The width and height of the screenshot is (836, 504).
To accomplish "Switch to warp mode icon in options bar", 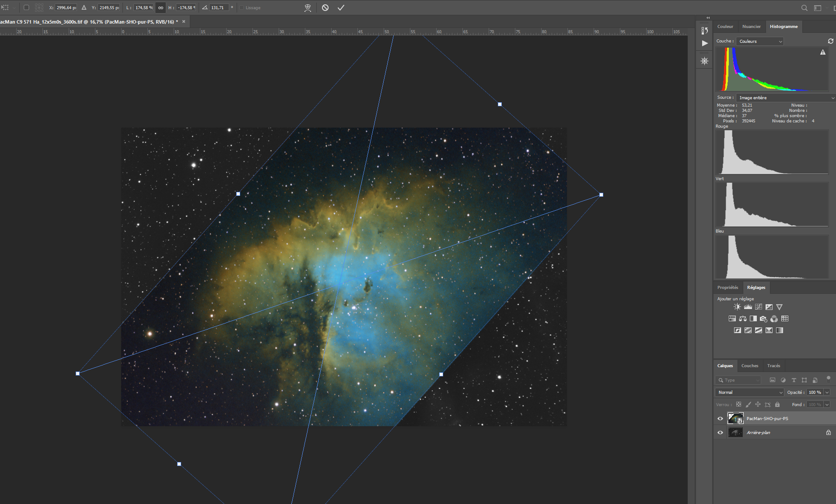I will pos(308,7).
